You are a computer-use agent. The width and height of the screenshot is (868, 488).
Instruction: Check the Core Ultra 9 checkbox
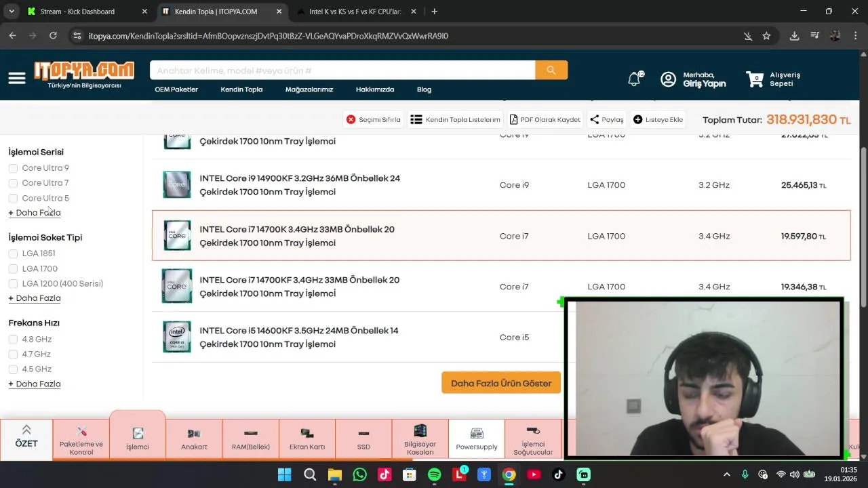pos(13,168)
